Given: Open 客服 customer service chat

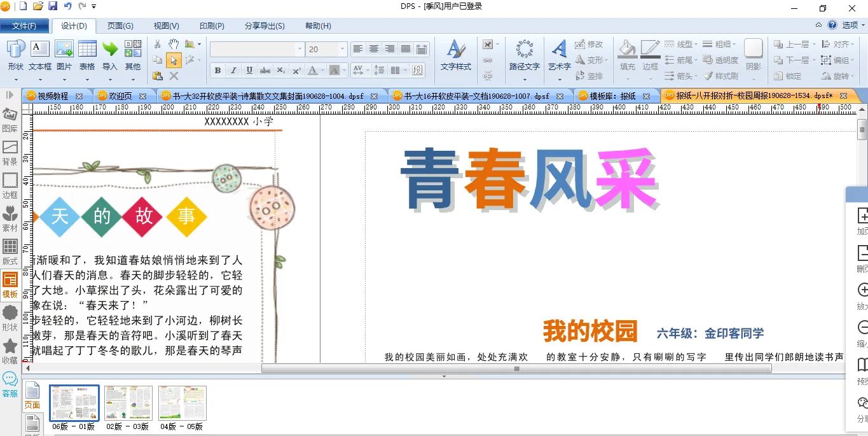Looking at the screenshot, I should [x=10, y=384].
